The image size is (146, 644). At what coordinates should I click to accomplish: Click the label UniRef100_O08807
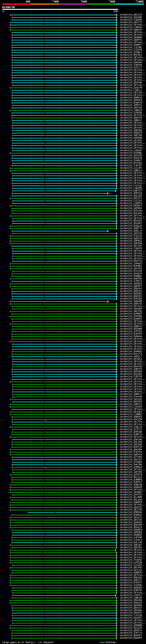(x=131, y=161)
